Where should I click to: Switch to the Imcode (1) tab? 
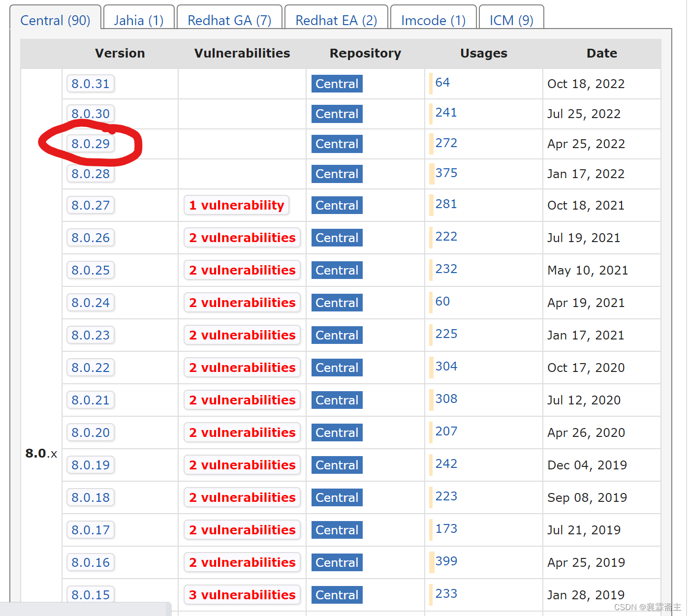point(433,20)
